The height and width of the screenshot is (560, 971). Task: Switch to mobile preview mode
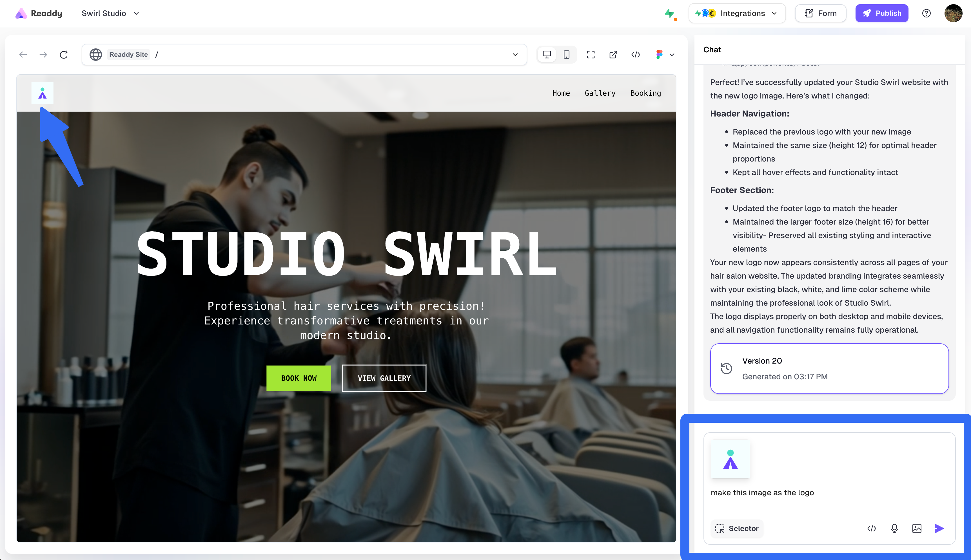567,55
